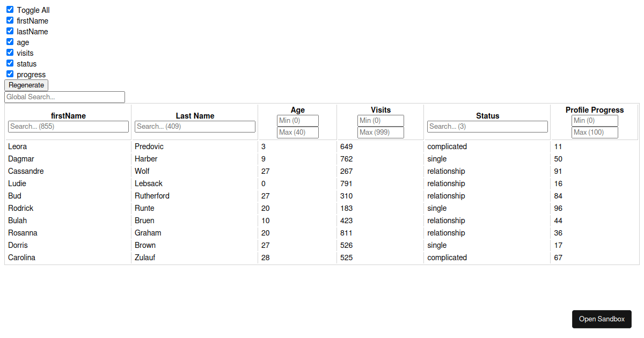Screen dimensions: 644x338
Task: Focus the Age Min filter input
Action: click(298, 121)
